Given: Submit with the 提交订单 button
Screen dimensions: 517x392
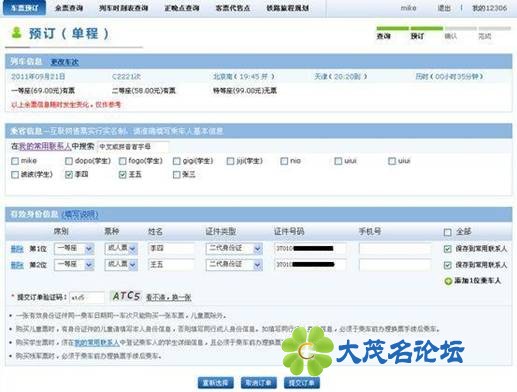Looking at the screenshot, I should pos(302,383).
